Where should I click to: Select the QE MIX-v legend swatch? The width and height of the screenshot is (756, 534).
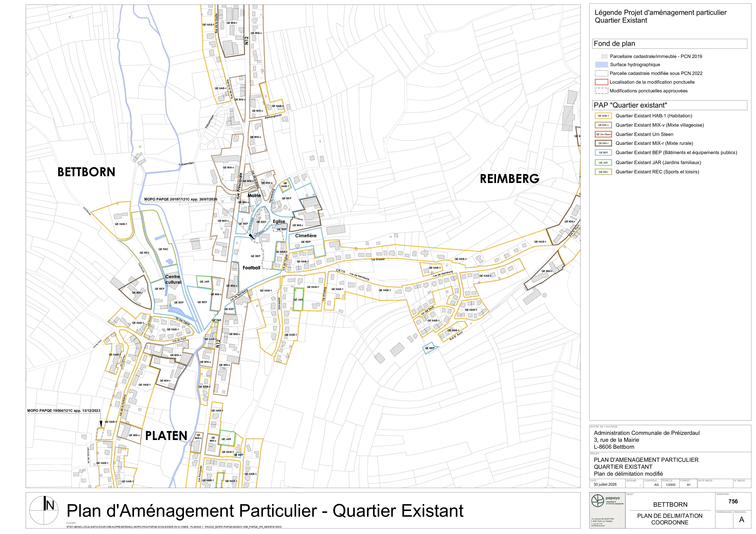point(603,125)
